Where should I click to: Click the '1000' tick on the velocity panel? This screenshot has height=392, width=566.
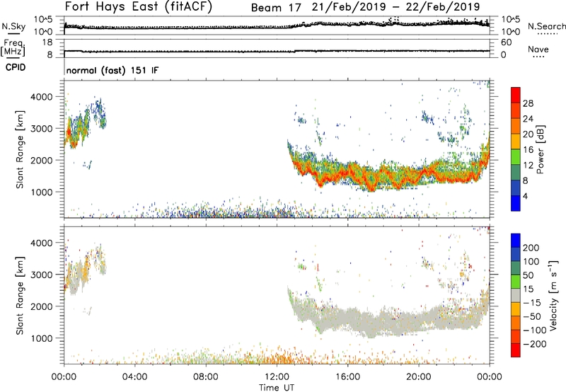pos(42,338)
